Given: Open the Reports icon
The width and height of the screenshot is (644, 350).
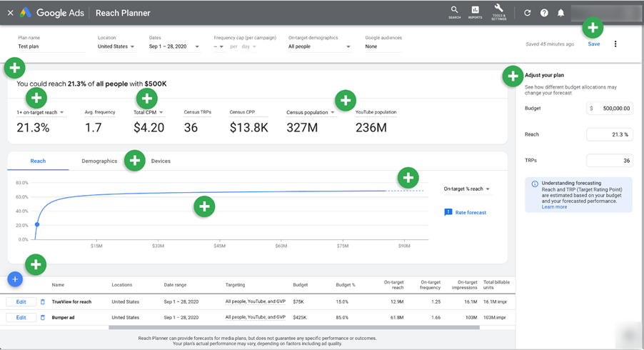Looking at the screenshot, I should (476, 12).
